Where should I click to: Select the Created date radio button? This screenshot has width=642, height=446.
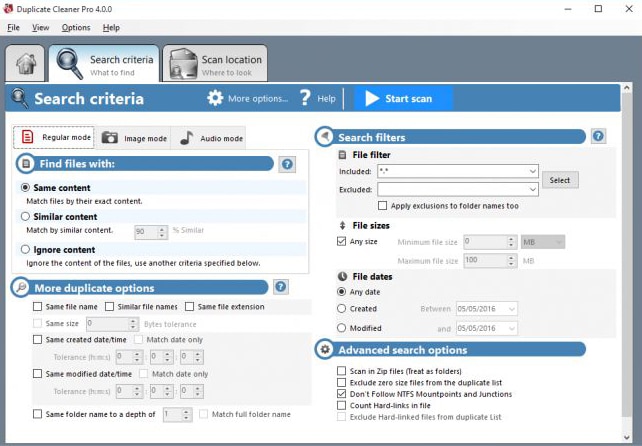(x=341, y=308)
